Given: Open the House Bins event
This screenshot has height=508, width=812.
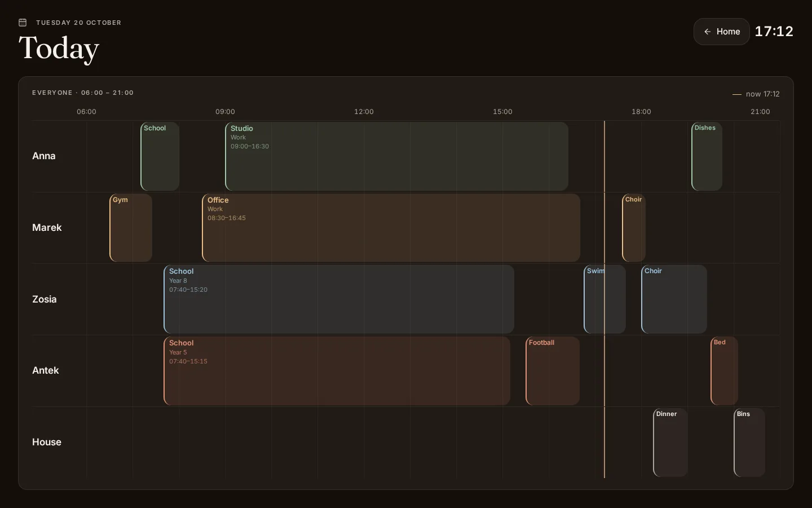Looking at the screenshot, I should [x=749, y=443].
